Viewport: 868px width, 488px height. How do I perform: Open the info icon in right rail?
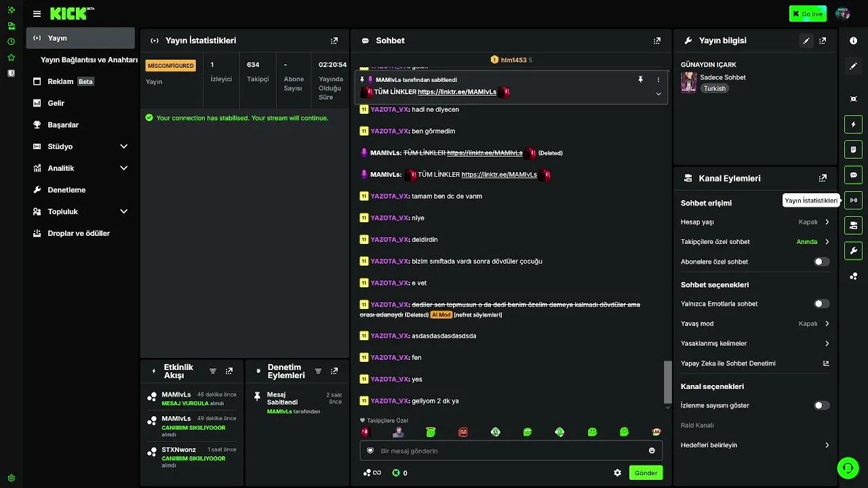coord(853,41)
